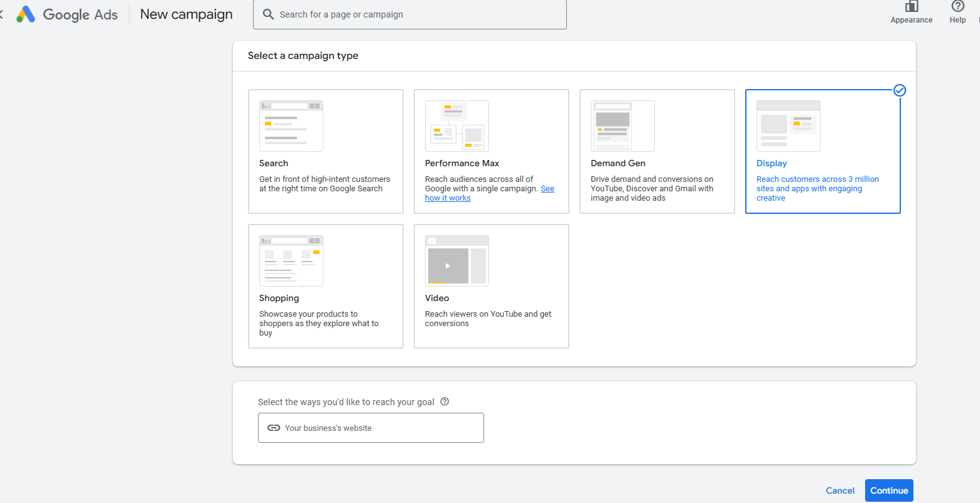Click the Shopping campaign illustration icon
The height and width of the screenshot is (503, 980).
tap(291, 261)
